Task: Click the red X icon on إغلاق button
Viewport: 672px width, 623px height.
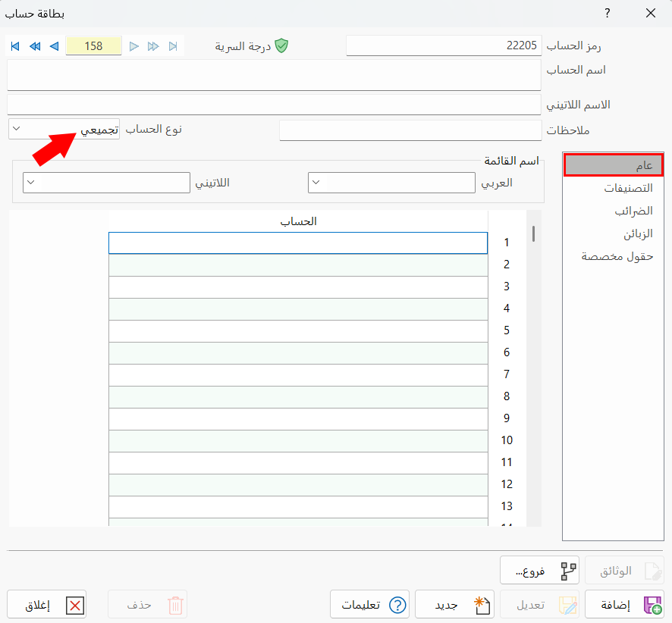Action: click(x=73, y=604)
